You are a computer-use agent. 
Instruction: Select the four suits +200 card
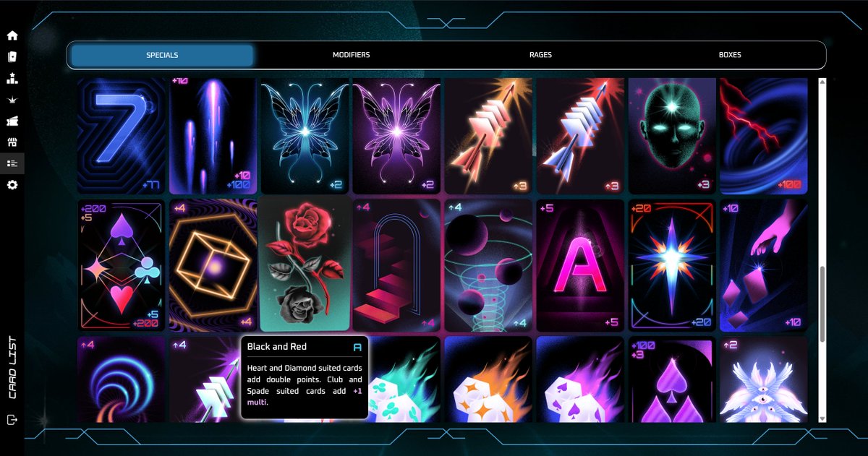pos(122,265)
